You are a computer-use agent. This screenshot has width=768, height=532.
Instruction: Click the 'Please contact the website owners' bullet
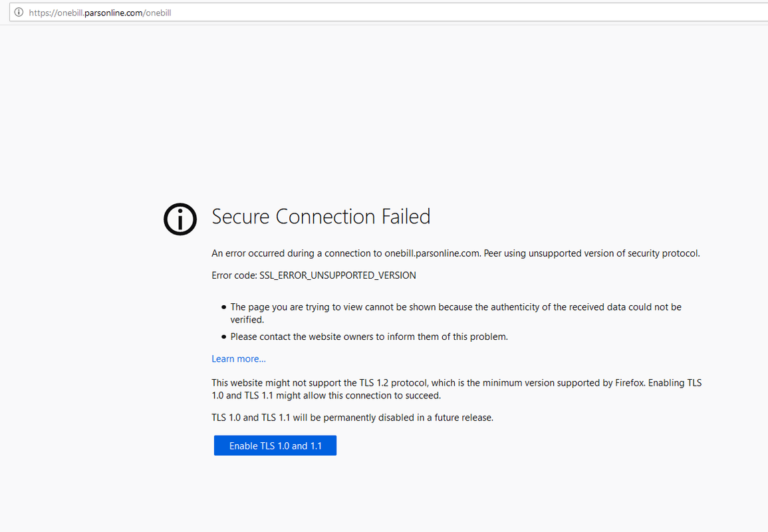point(369,336)
